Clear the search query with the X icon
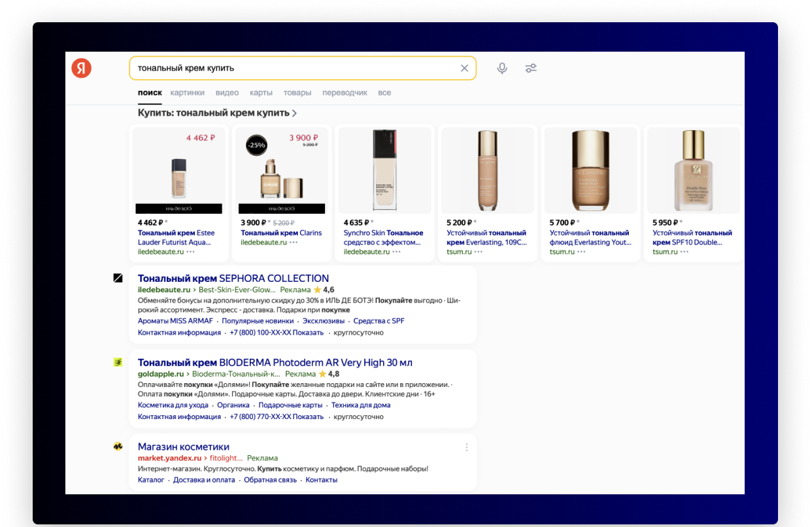The height and width of the screenshot is (527, 812). [x=464, y=68]
